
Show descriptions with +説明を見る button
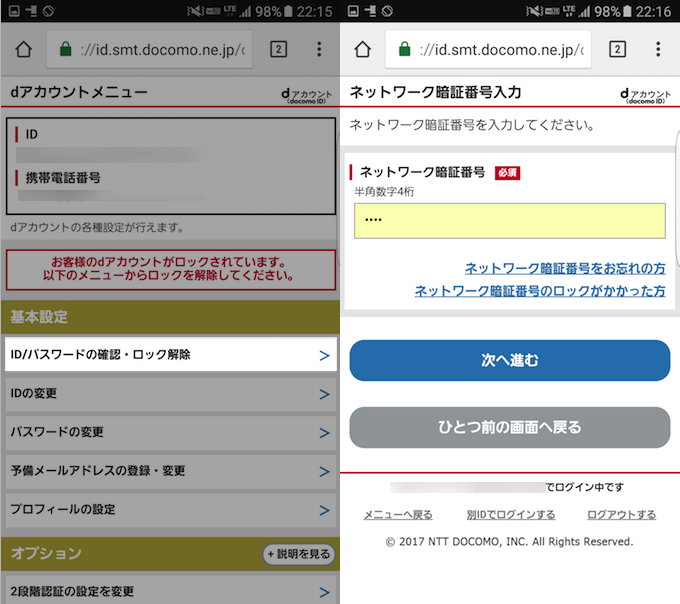(x=298, y=554)
